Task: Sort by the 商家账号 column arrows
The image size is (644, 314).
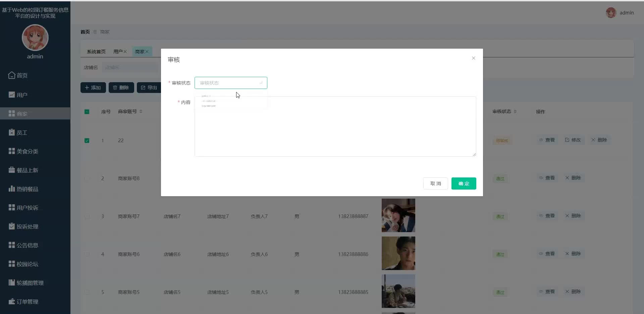Action: (x=141, y=111)
